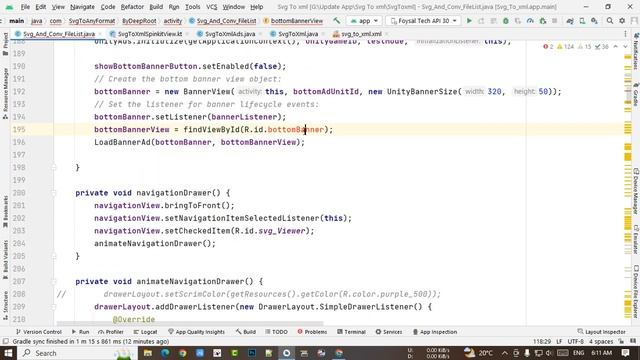640x360 pixels.
Task: Open Foysal Tech API 30 device dropdown
Action: tap(423, 20)
